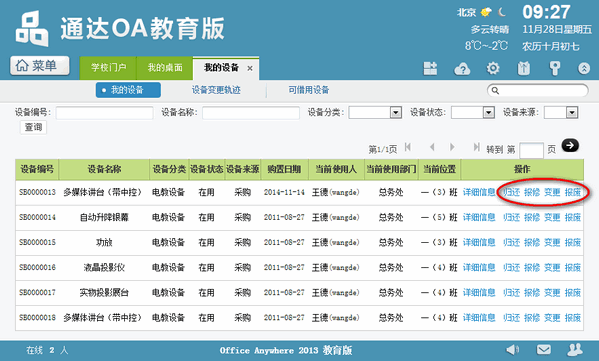599x361 pixels.
Task: Click the 功放 device name
Action: point(104,242)
